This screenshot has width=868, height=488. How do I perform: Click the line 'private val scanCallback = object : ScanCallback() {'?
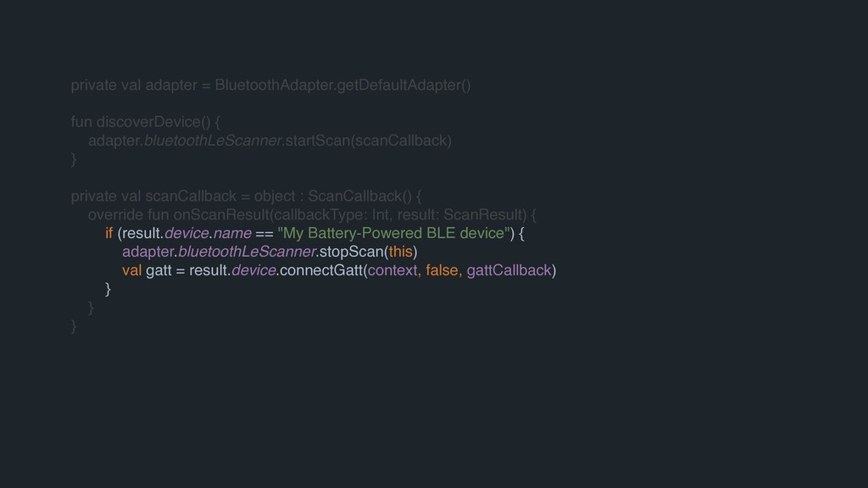[x=247, y=197]
